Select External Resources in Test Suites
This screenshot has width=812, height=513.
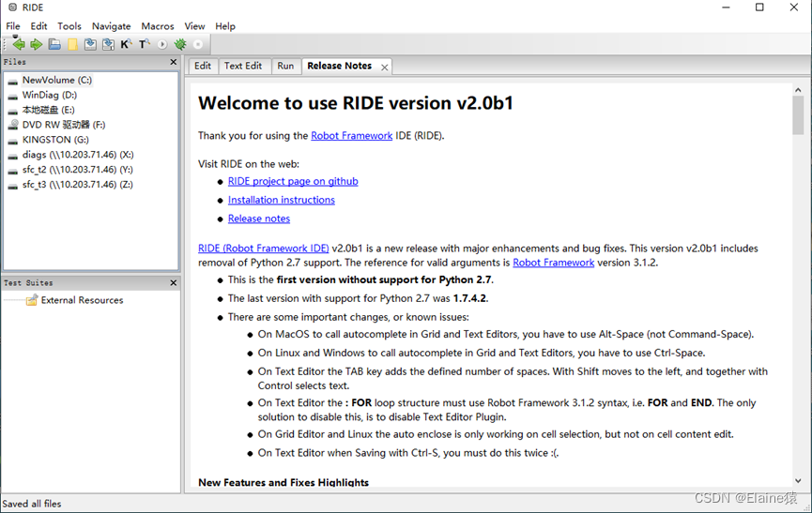click(82, 300)
